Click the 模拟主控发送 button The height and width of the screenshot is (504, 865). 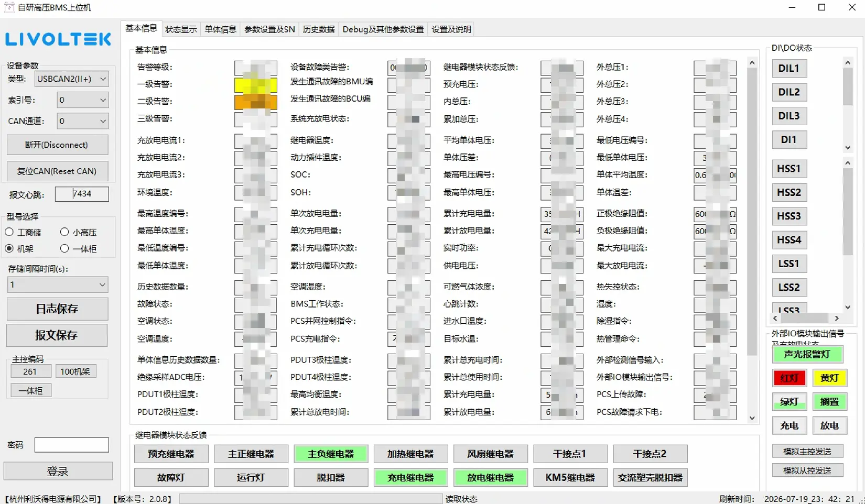coord(807,452)
